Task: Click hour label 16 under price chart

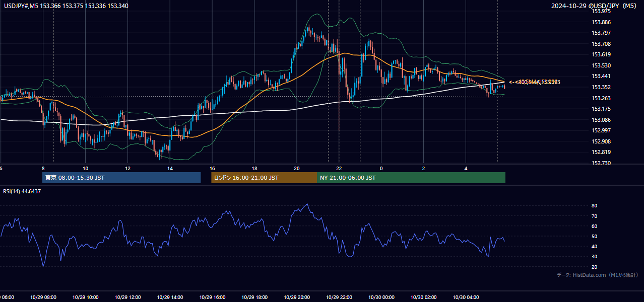Action: (212, 168)
